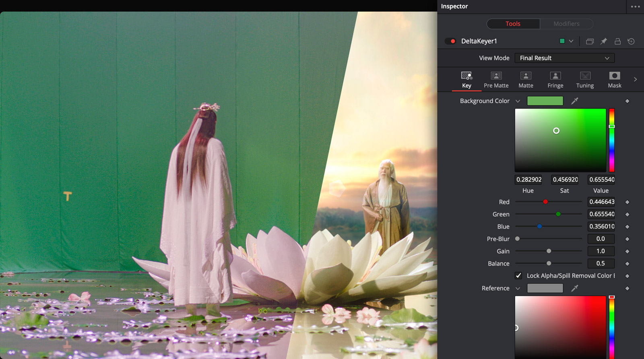The image size is (644, 359).
Task: Click the Gain slider handle
Action: (549, 251)
